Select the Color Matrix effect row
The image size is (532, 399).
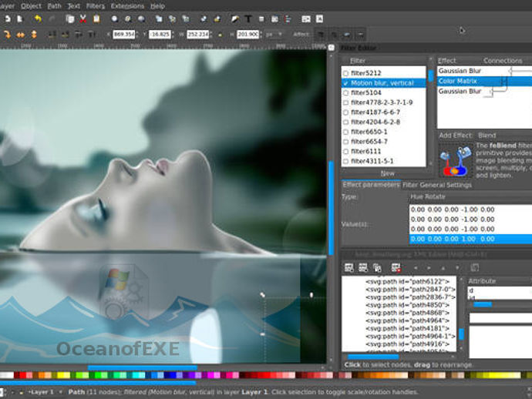[458, 81]
